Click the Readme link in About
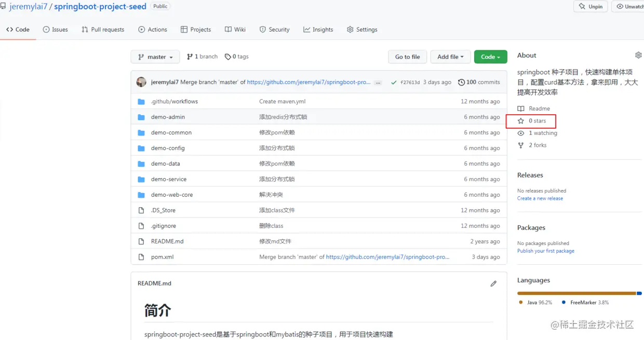Image resolution: width=644 pixels, height=340 pixels. pyautogui.click(x=534, y=108)
